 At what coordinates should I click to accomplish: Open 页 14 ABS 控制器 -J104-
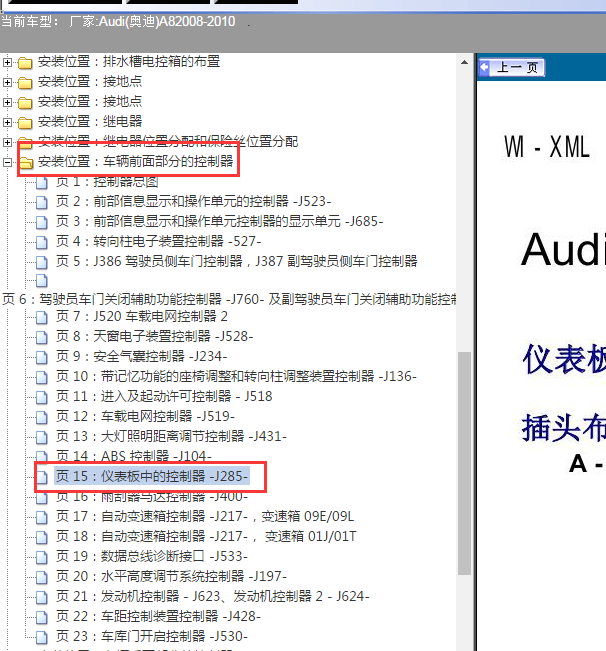click(134, 456)
